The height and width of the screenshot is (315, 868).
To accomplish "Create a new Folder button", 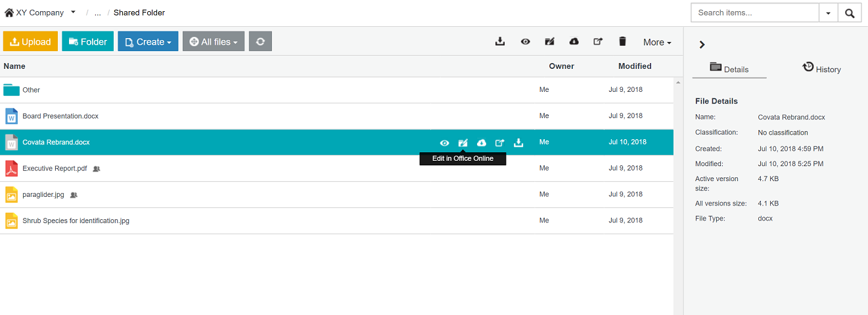I will tap(88, 41).
